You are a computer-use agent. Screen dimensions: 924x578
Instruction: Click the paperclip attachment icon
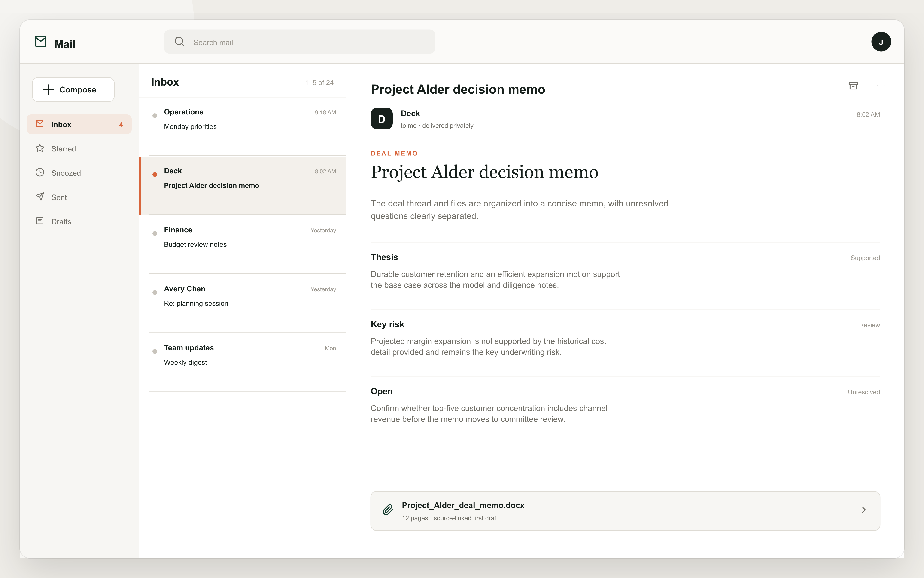coord(388,510)
